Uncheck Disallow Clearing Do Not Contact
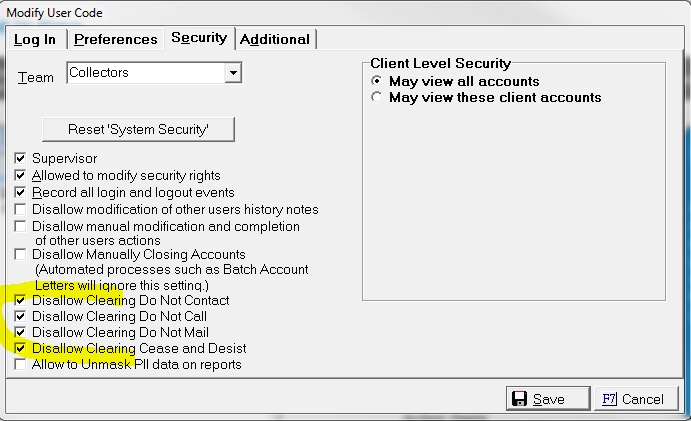 (x=21, y=301)
